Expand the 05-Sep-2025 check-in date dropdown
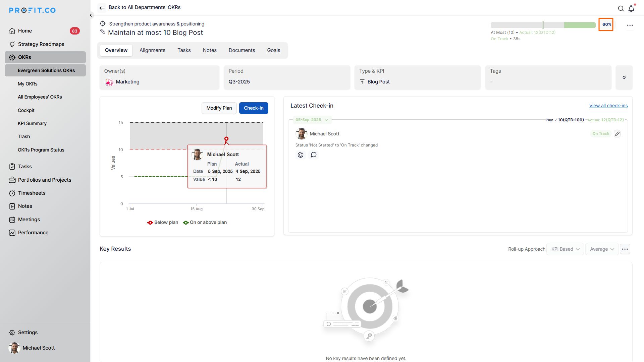 click(312, 120)
